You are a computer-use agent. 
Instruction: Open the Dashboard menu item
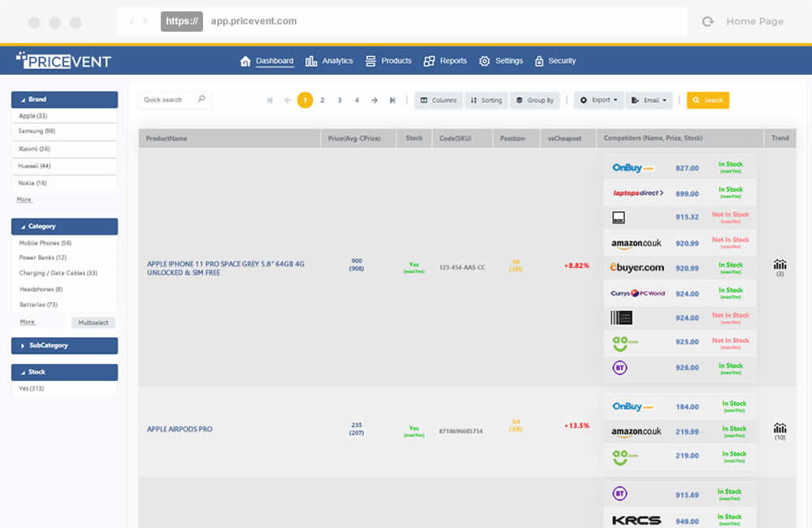[274, 61]
